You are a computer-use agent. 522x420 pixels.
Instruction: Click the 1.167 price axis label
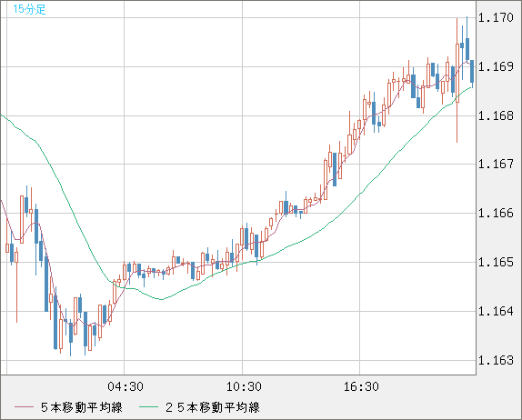[496, 164]
